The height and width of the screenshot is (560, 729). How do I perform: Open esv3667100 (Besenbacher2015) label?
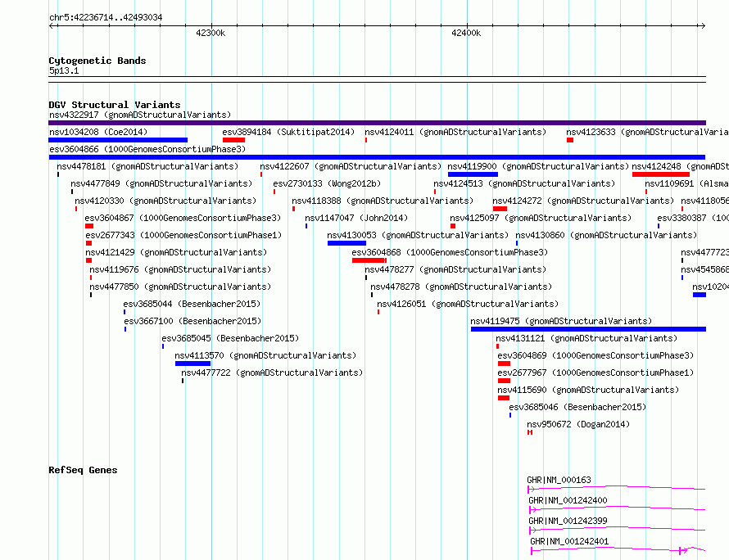point(192,321)
